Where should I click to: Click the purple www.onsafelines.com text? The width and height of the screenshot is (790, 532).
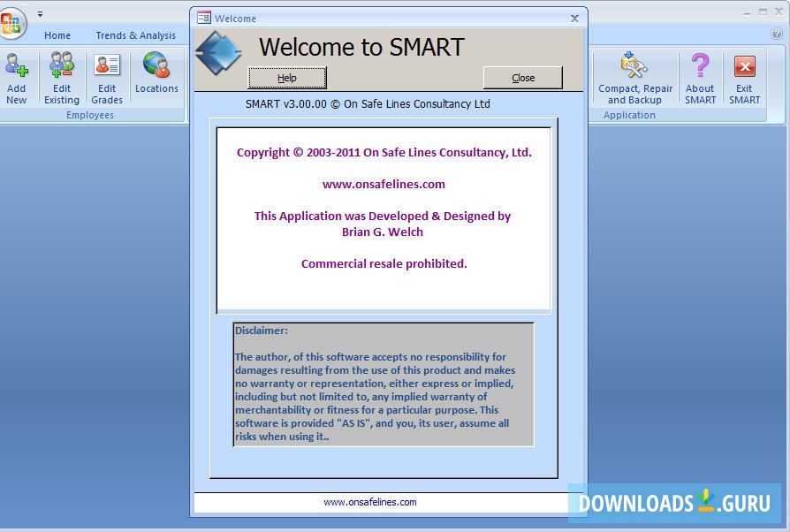click(384, 185)
